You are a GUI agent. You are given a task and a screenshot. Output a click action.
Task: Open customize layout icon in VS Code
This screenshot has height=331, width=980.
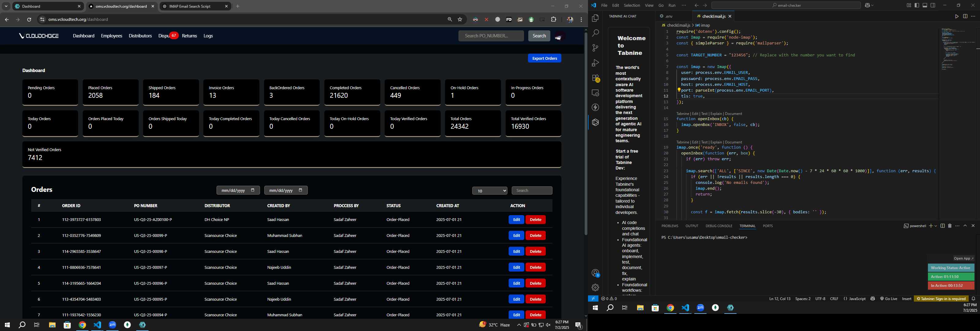click(x=909, y=5)
